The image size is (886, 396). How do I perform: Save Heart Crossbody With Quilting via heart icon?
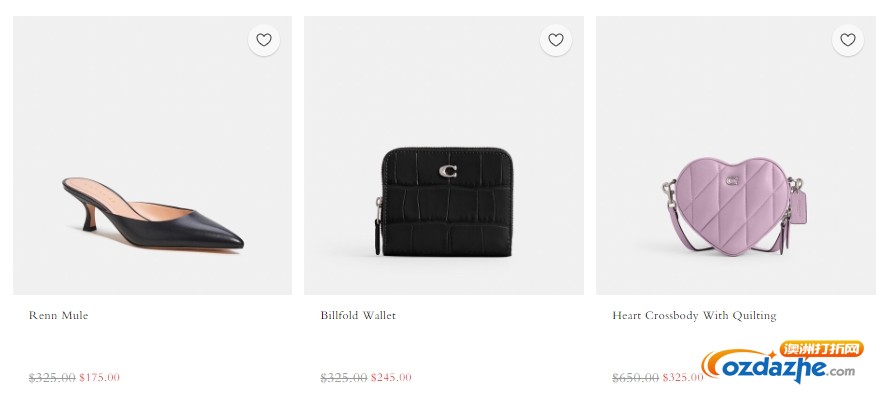[848, 40]
